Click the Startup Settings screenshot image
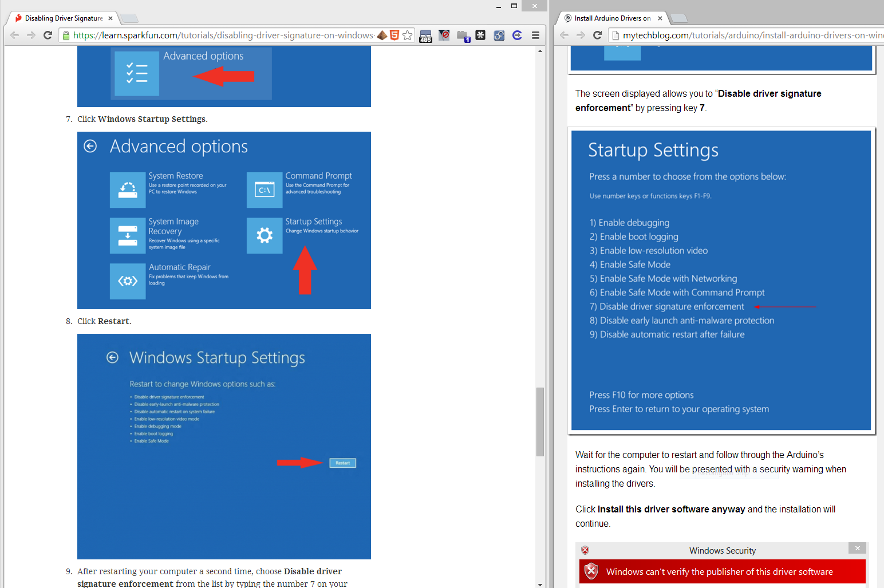 721,280
